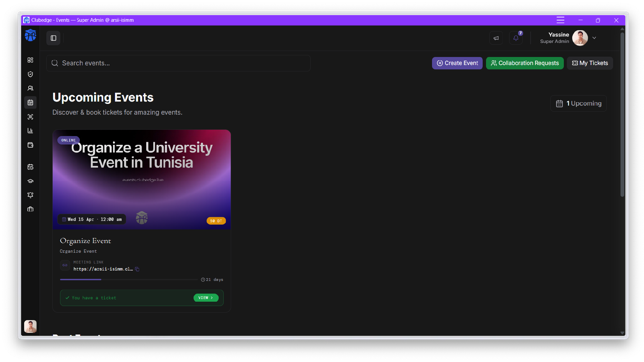
Task: Open the ticket scanner icon in sidebar
Action: [31, 117]
